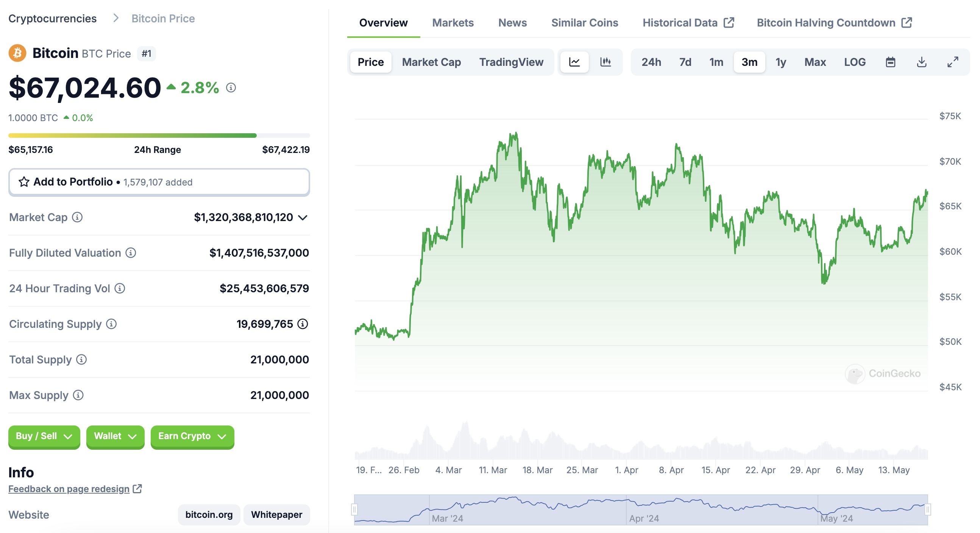
Task: Select the candlestick chart view icon
Action: point(605,62)
